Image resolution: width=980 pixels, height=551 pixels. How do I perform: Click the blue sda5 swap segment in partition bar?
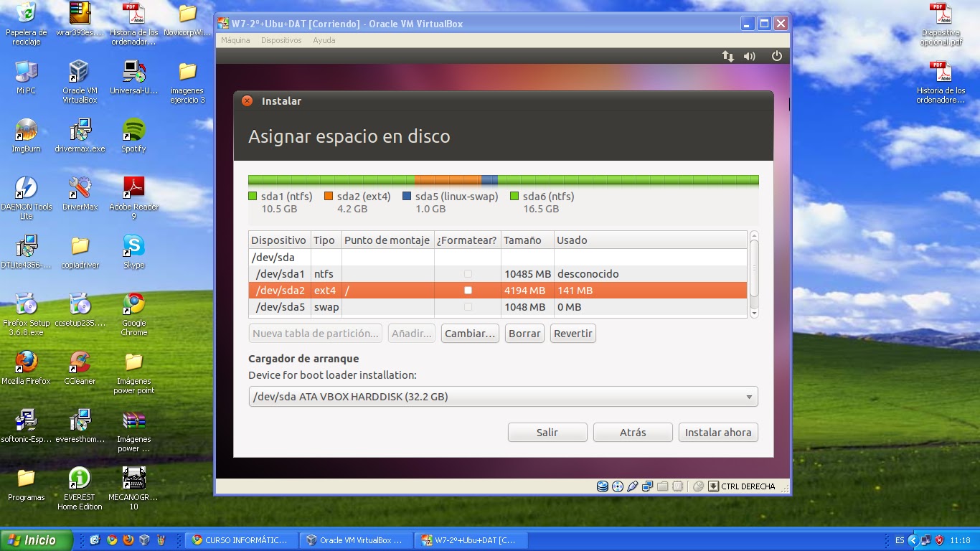489,180
